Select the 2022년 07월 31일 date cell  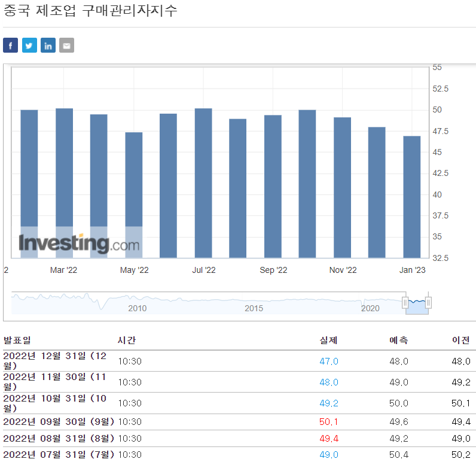(x=59, y=455)
